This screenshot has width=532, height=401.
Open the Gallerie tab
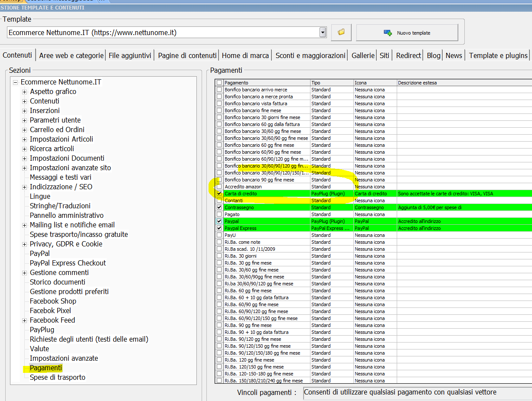pyautogui.click(x=363, y=55)
